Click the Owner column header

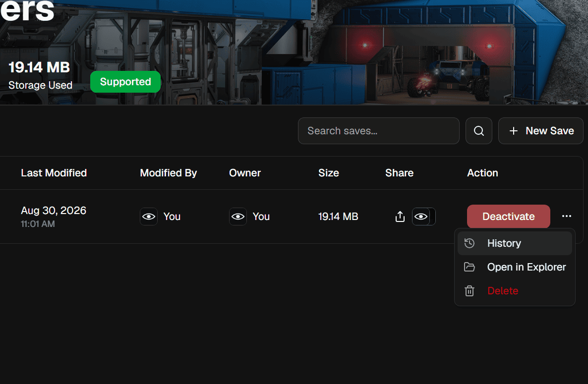pos(245,173)
